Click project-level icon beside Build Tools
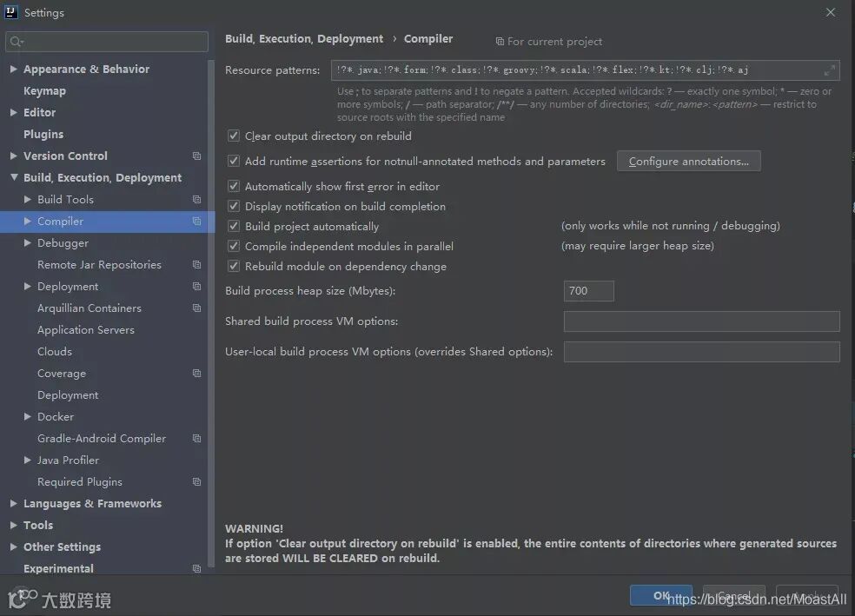This screenshot has width=855, height=616. (x=197, y=200)
